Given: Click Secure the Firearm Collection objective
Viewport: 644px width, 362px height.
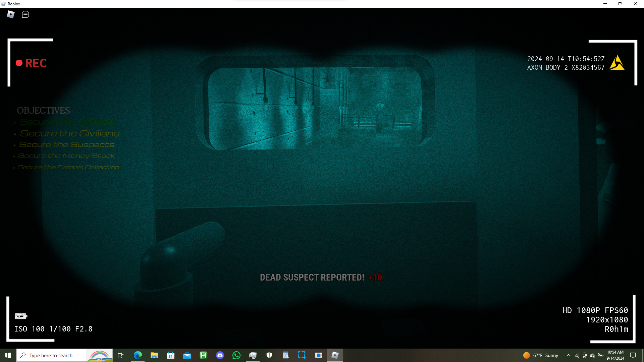Looking at the screenshot, I should pos(68,167).
